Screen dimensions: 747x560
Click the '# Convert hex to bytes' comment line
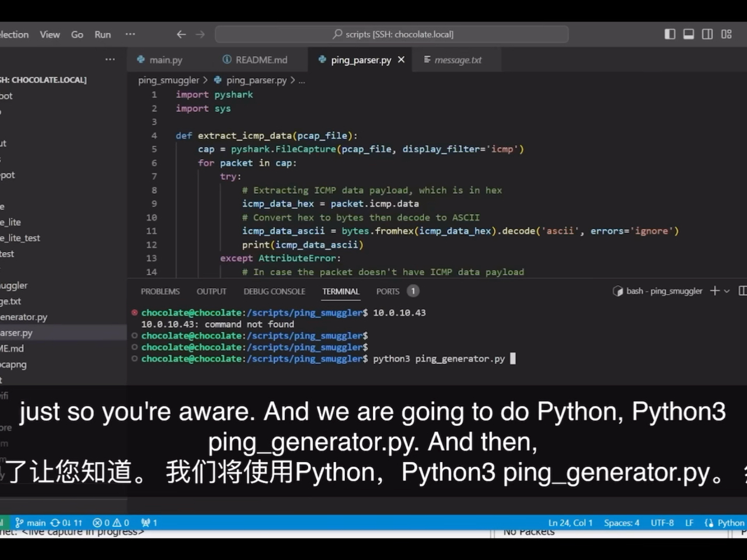click(361, 217)
